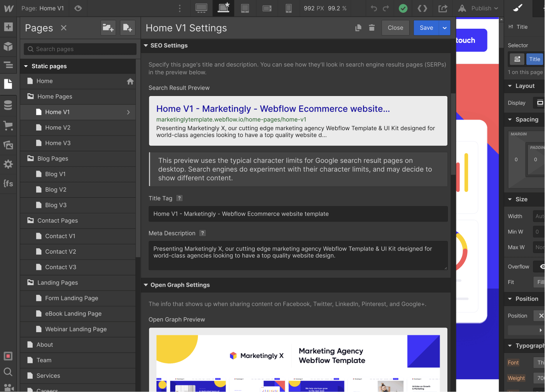Select the Webinar Landing Page
The height and width of the screenshot is (392, 545).
(78, 329)
